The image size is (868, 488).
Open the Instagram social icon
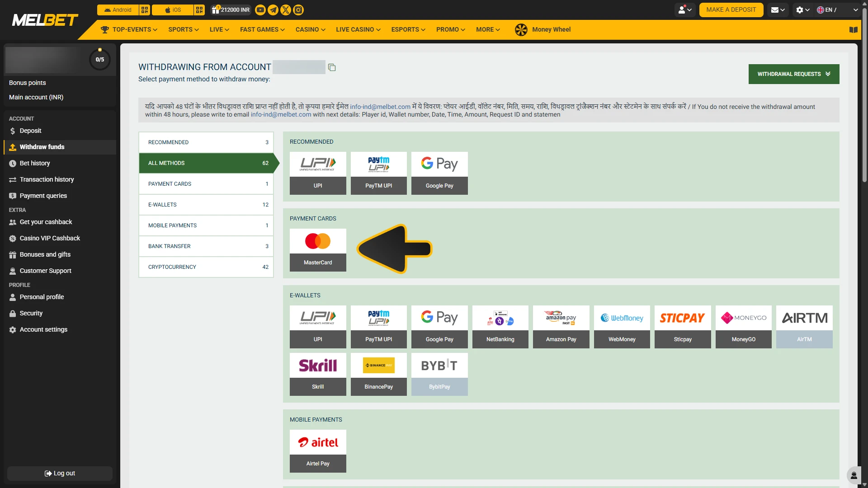point(298,10)
